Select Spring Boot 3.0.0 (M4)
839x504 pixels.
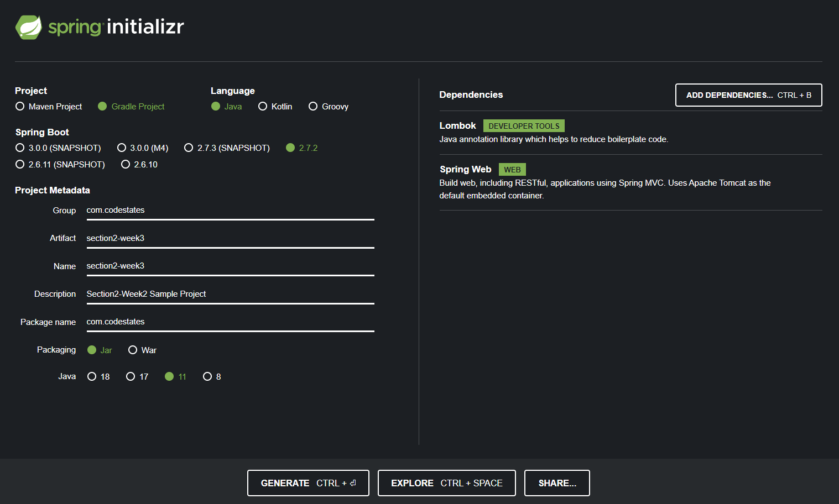[143, 148]
